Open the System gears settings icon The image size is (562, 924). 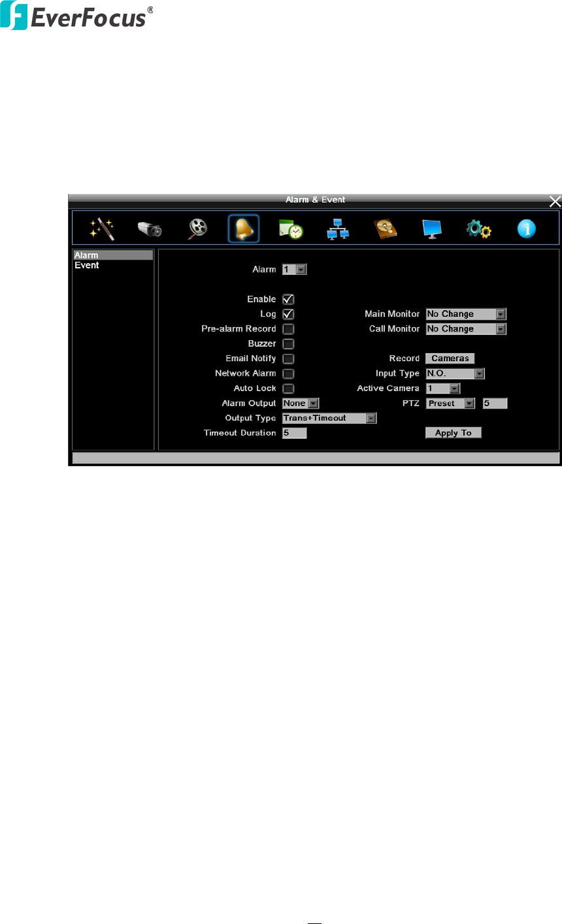point(479,229)
